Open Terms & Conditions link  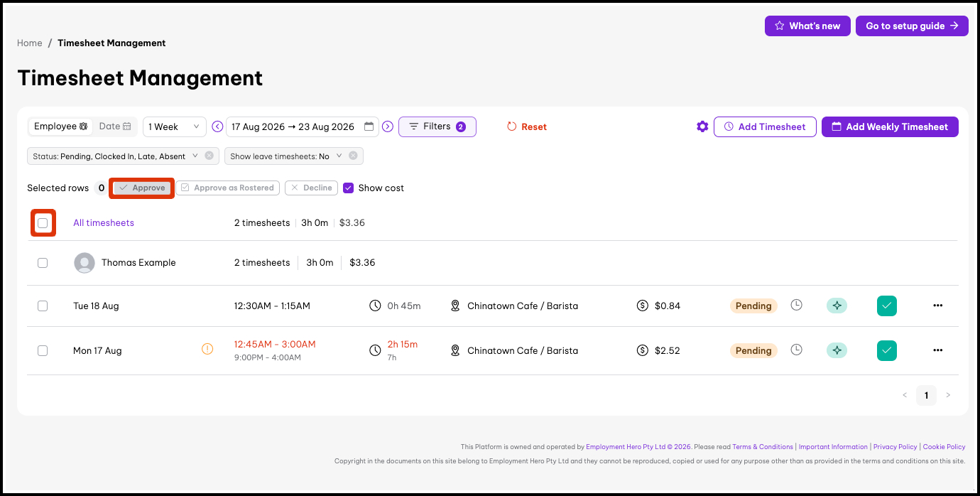[763, 447]
